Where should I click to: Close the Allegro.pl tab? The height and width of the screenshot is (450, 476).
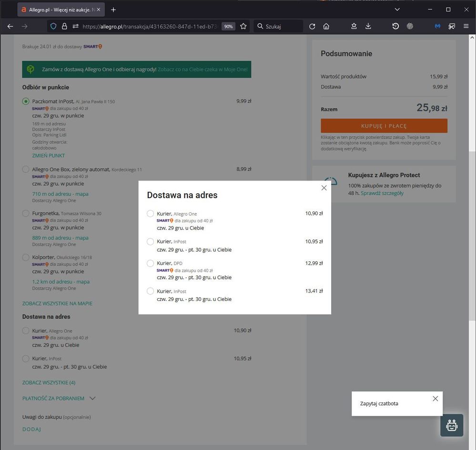click(x=98, y=10)
